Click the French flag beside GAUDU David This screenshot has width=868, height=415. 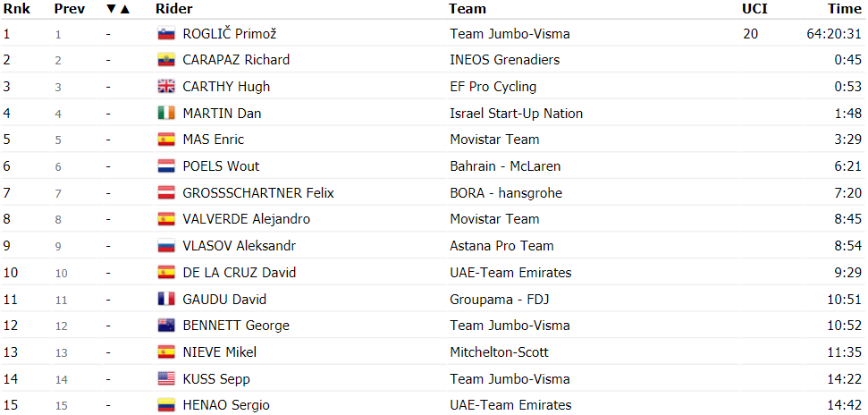(166, 300)
